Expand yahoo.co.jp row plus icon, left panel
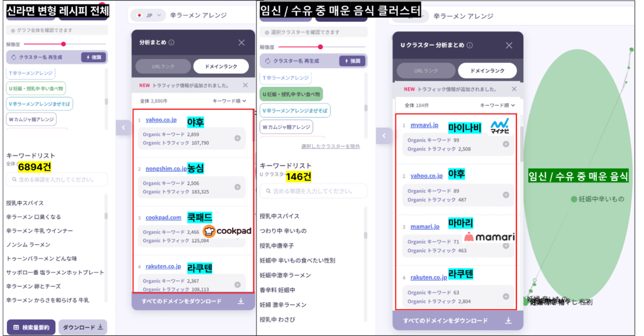This screenshot has height=336, width=644. pos(237,138)
